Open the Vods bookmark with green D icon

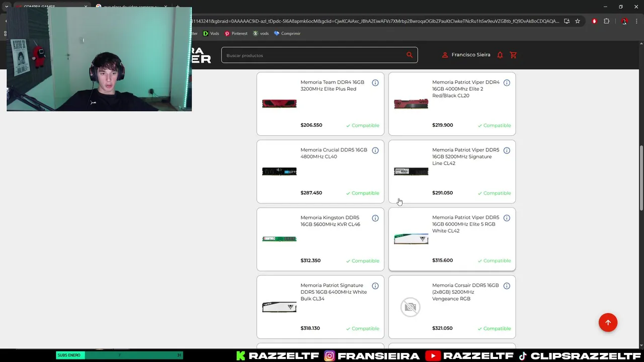pyautogui.click(x=211, y=33)
